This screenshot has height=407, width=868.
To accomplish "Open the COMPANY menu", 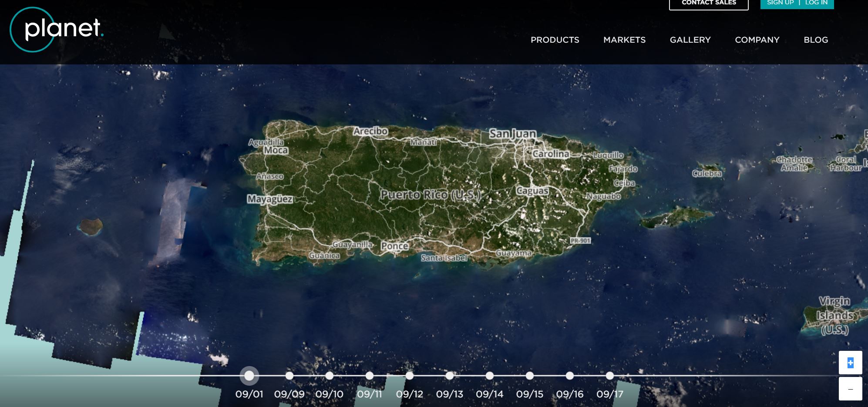I will [x=757, y=40].
